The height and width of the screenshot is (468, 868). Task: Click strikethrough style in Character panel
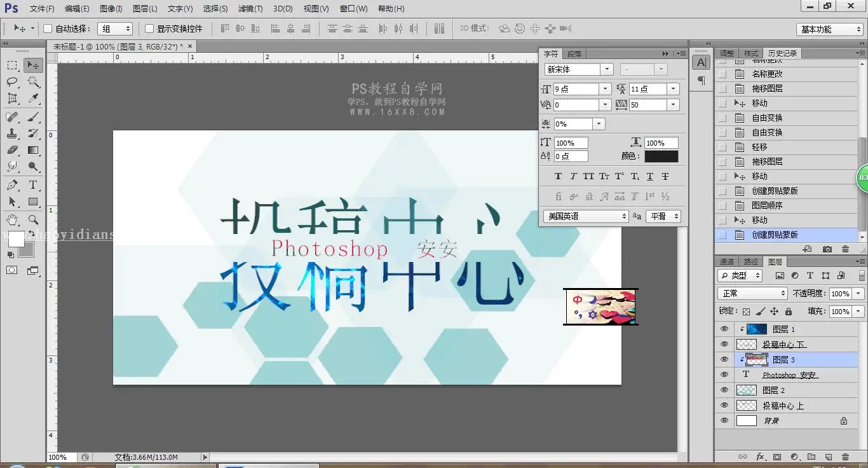pyautogui.click(x=665, y=176)
